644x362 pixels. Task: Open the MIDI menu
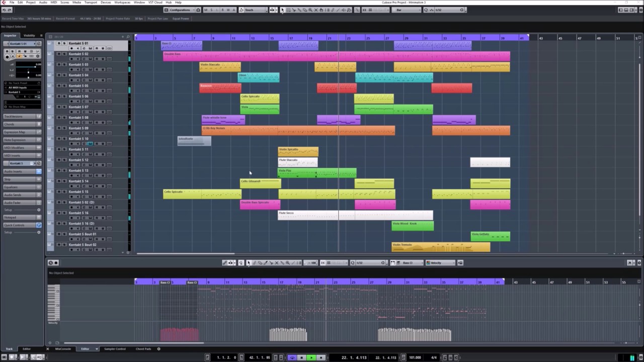[54, 2]
